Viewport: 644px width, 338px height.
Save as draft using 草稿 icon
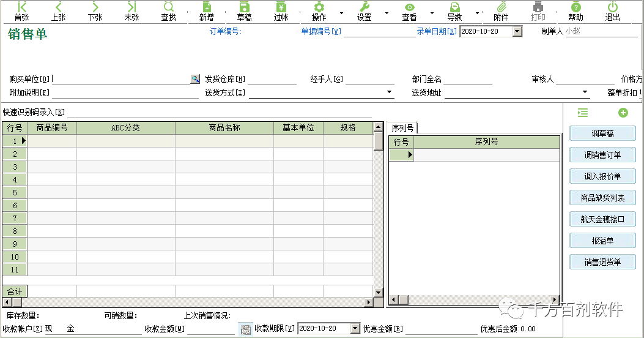point(245,12)
